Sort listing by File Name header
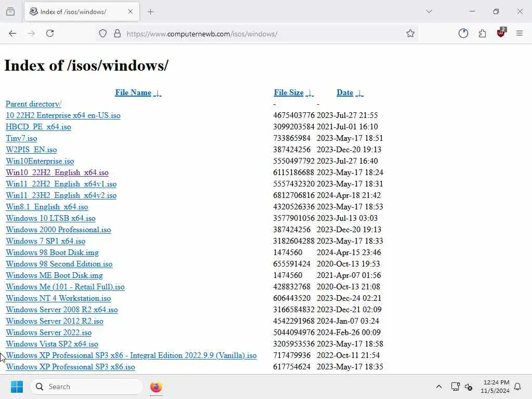 pyautogui.click(x=133, y=92)
